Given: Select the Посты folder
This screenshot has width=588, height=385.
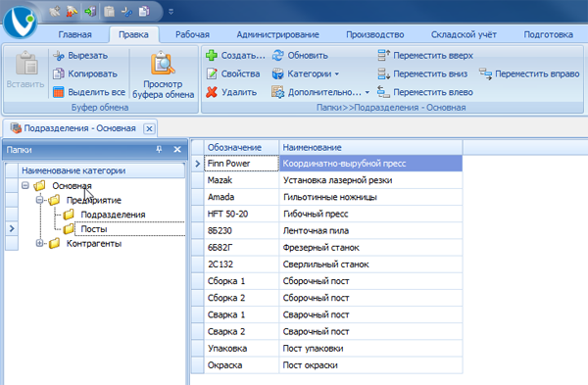Looking at the screenshot, I should [94, 229].
